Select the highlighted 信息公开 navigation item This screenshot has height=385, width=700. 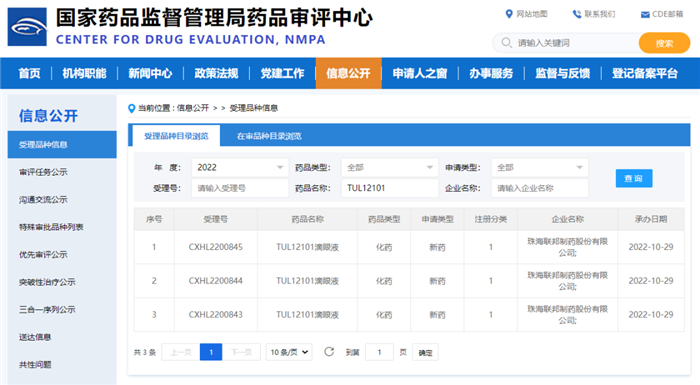coord(349,73)
